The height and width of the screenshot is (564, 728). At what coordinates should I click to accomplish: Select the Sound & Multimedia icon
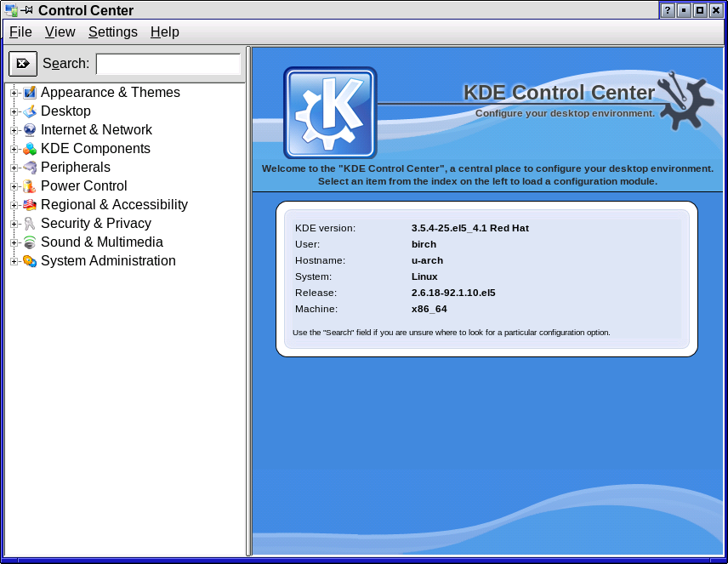30,242
